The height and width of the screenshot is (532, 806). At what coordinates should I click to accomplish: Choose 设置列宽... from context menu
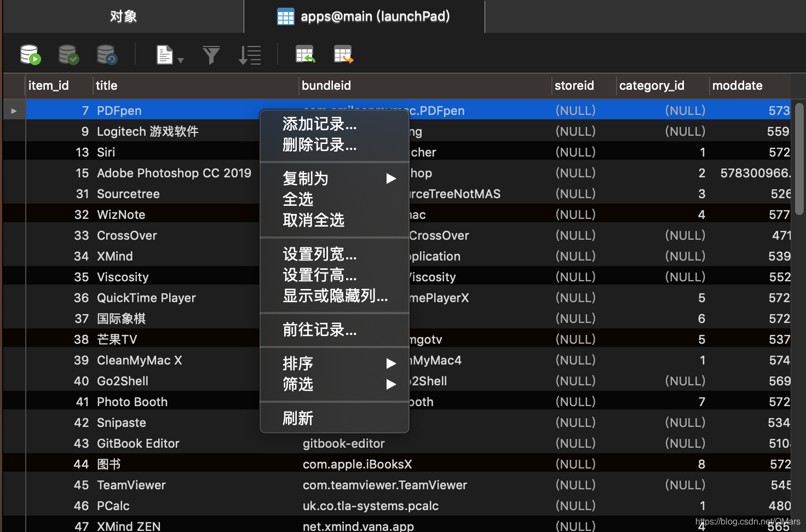[335, 254]
